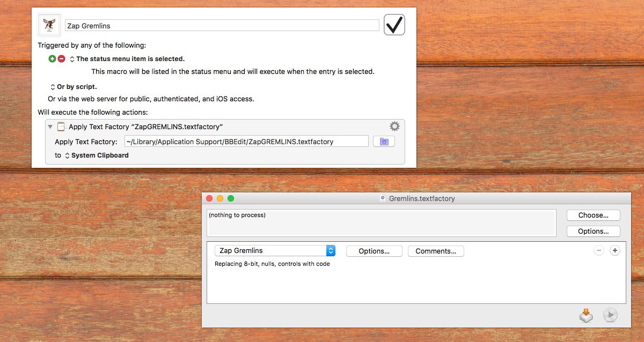Image resolution: width=644 pixels, height=342 pixels.
Task: Add an operation with plus button
Action: [615, 250]
